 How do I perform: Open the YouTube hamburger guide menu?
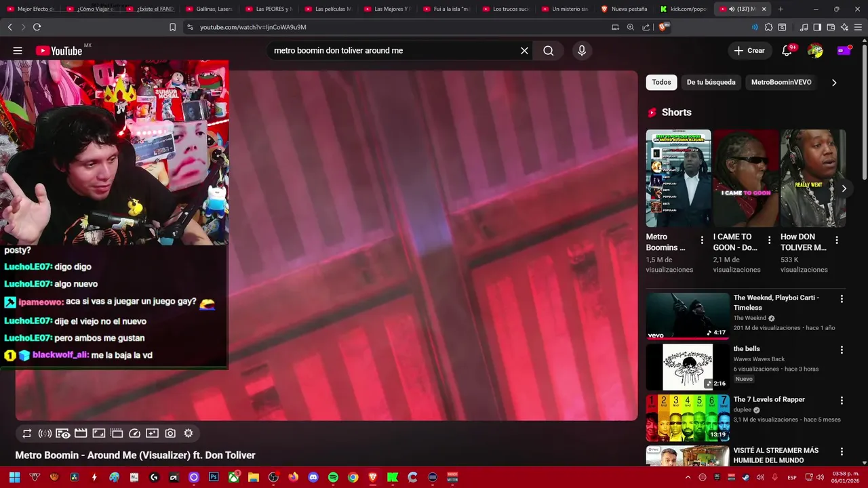click(x=18, y=51)
